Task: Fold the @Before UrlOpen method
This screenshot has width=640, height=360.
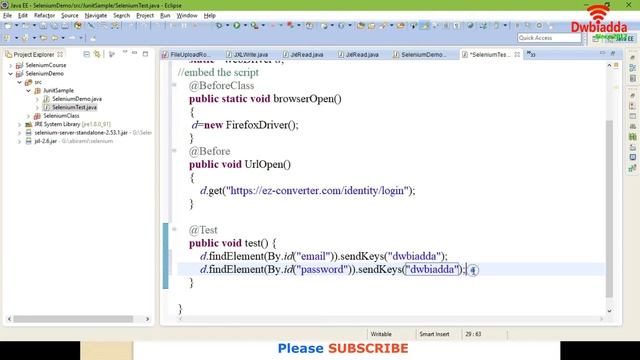Action: 174,151
